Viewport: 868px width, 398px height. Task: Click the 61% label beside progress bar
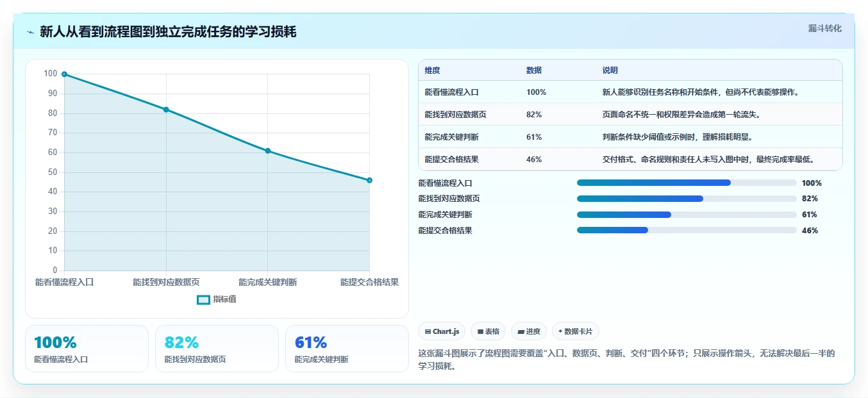point(810,215)
